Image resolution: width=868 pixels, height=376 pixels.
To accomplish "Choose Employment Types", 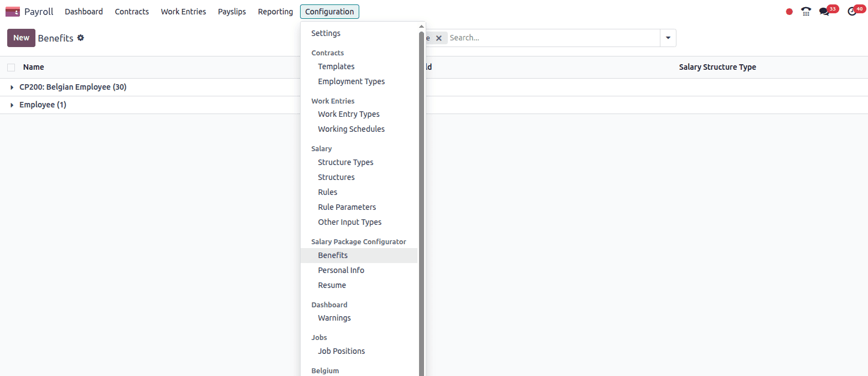I will coord(359,81).
